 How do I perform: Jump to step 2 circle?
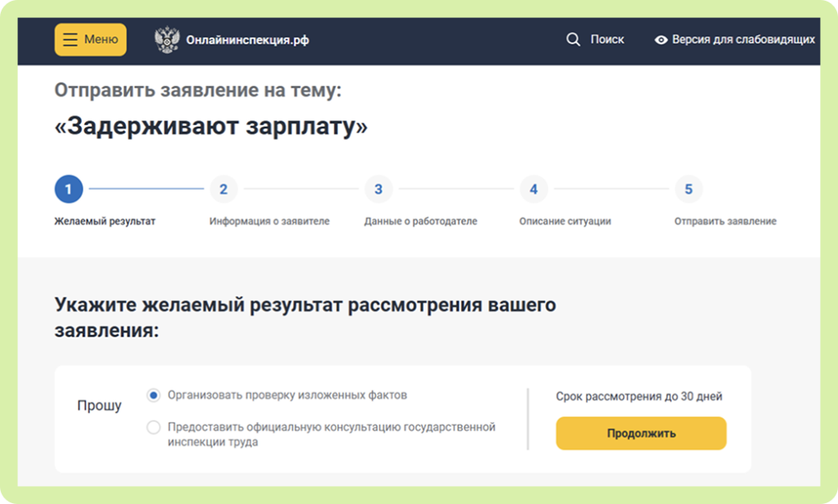223,190
